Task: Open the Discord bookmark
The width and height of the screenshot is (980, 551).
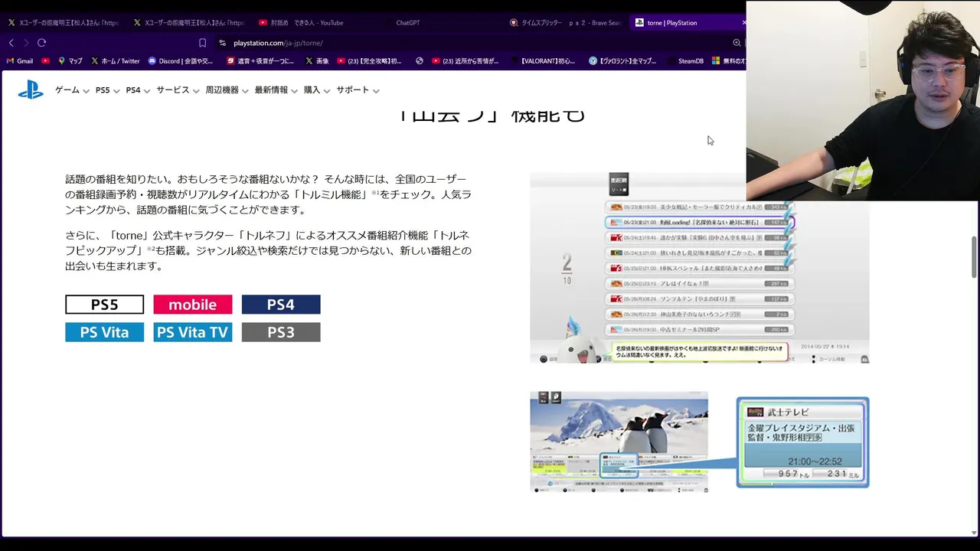Action: tap(181, 60)
